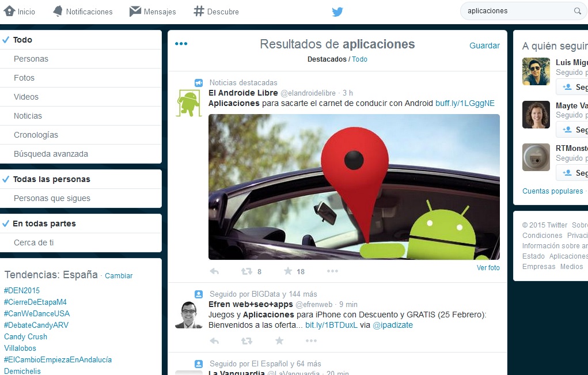Switch to Destacados results tab
The width and height of the screenshot is (588, 375).
tap(327, 59)
